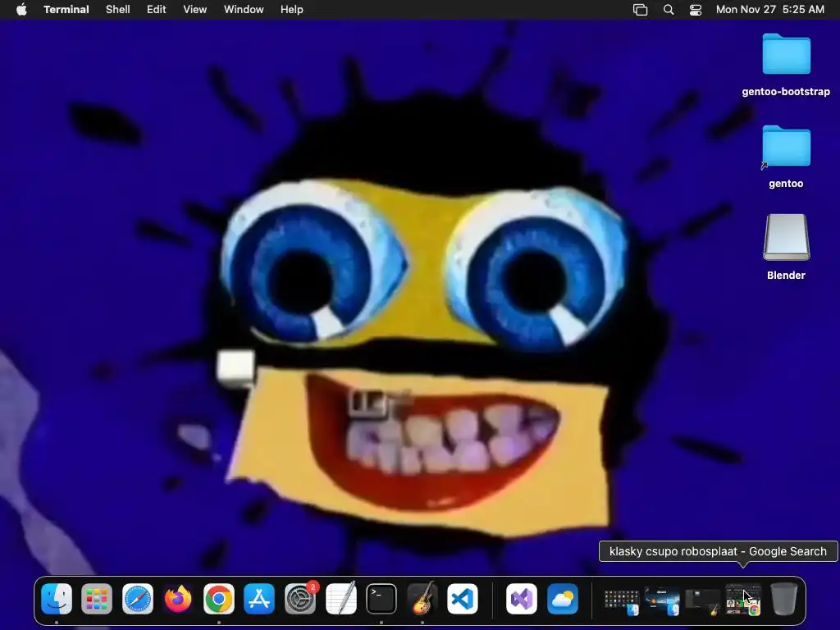Open the Trash in the Dock
This screenshot has height=630, width=840.
(783, 598)
